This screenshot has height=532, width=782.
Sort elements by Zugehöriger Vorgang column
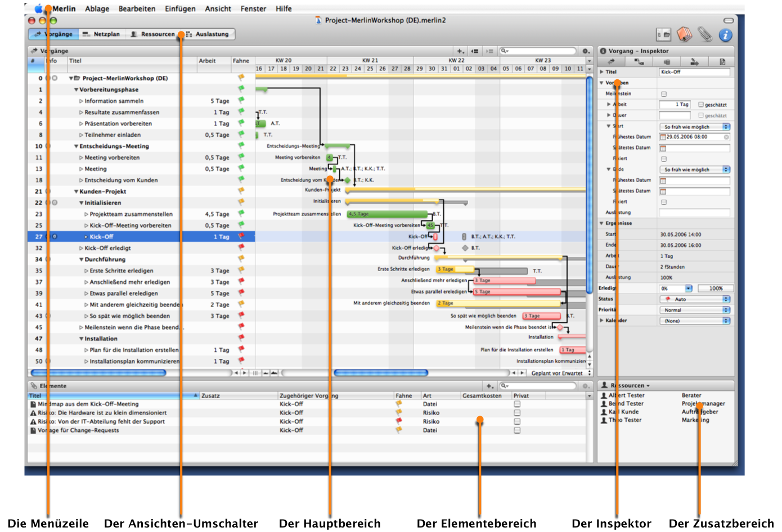click(335, 396)
